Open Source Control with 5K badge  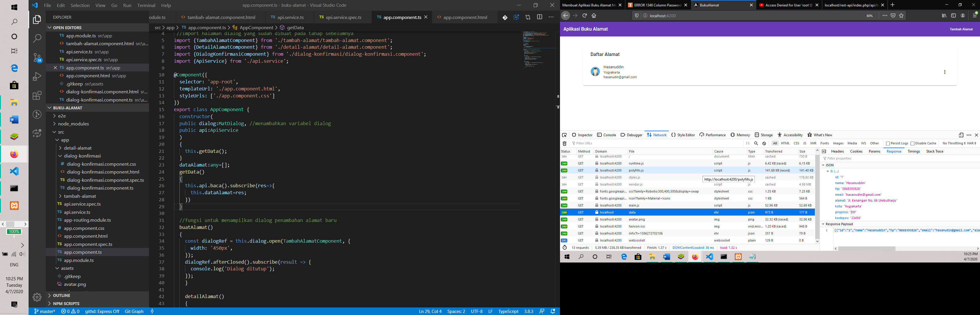point(37,57)
